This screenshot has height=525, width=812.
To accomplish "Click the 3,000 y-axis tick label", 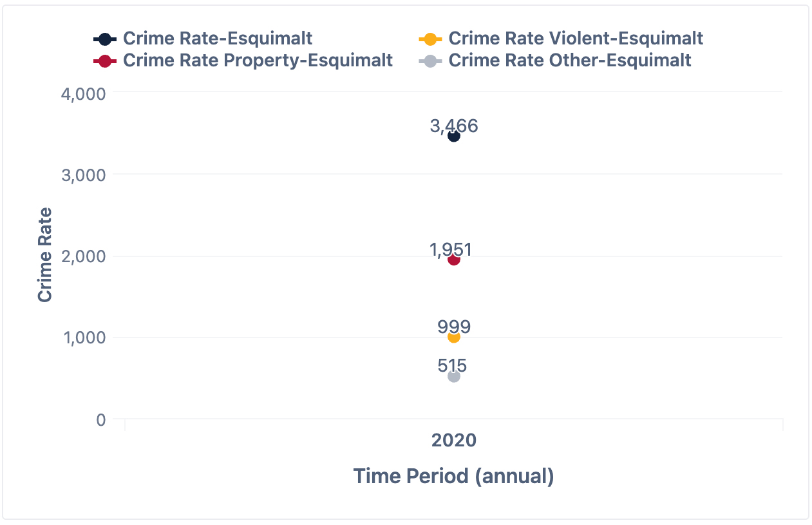I will [84, 175].
